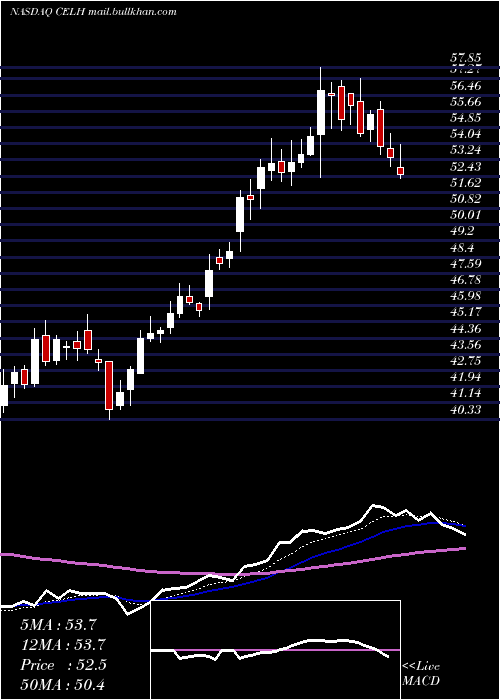Click the 46.78 price axis label
This screenshot has height=700, width=500.
click(x=465, y=279)
